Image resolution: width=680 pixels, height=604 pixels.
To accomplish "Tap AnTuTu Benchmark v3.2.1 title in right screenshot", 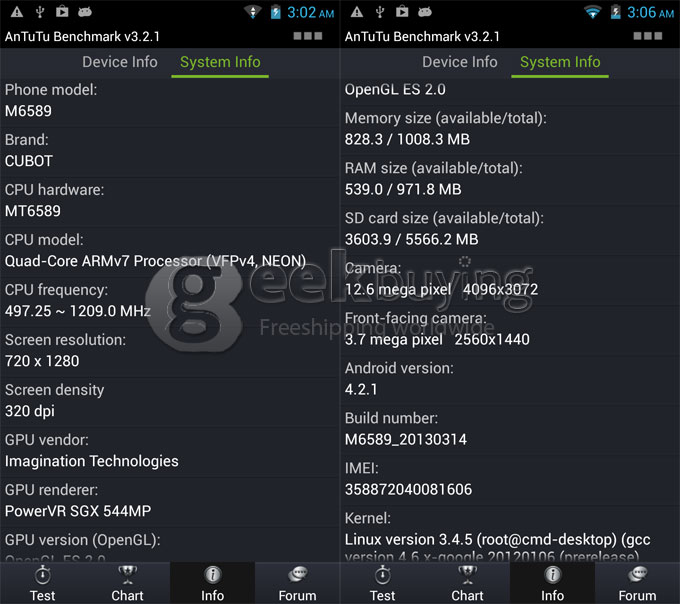I will pyautogui.click(x=422, y=36).
